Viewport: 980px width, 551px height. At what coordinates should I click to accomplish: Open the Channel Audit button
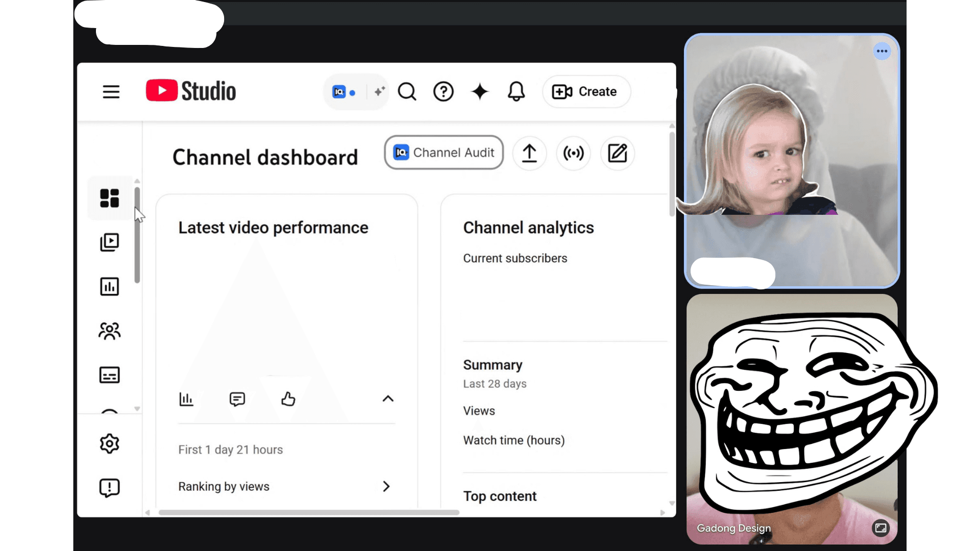(444, 153)
